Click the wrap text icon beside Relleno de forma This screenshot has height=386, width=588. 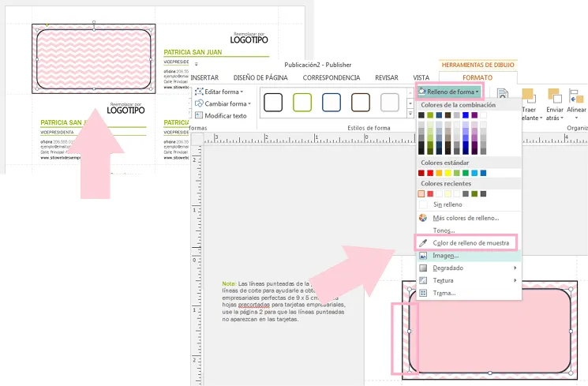pyautogui.click(x=503, y=92)
